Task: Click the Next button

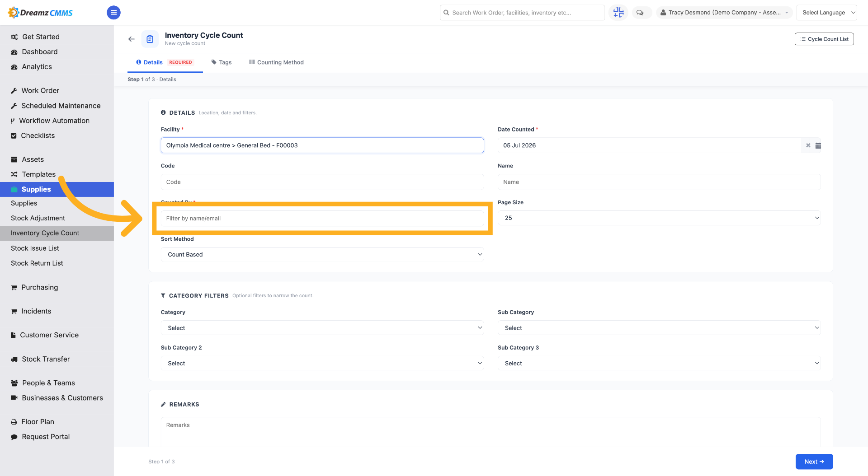Action: (x=814, y=462)
